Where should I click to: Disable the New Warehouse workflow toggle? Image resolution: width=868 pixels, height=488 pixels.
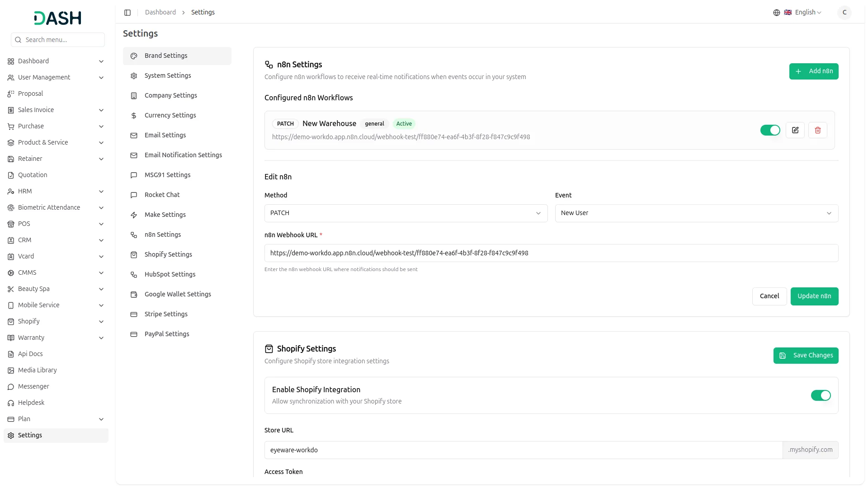770,130
